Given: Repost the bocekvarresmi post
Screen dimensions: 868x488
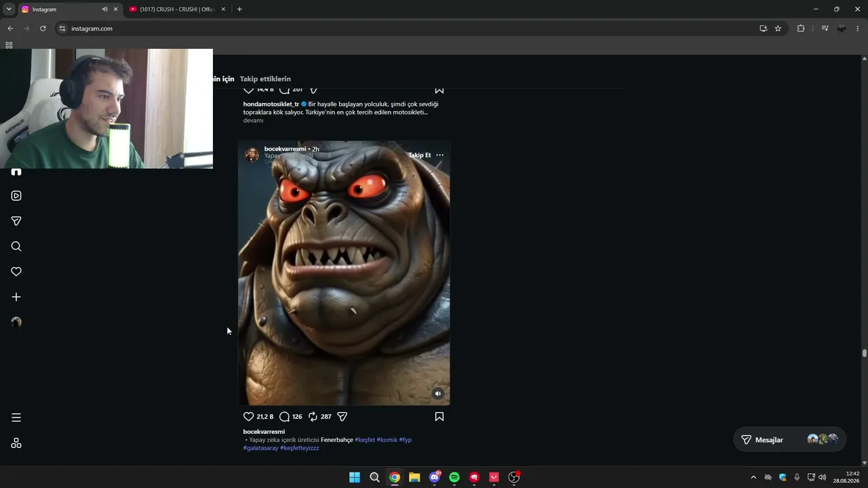Looking at the screenshot, I should click(313, 417).
